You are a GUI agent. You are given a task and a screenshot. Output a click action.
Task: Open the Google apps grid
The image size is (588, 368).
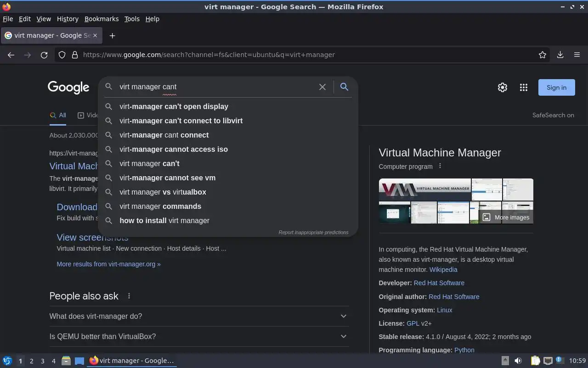pos(523,87)
